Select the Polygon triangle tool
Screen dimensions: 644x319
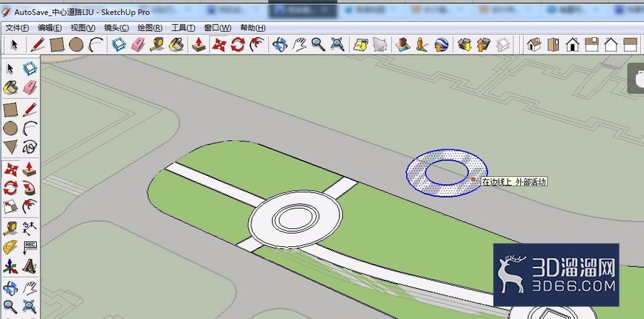[10, 147]
